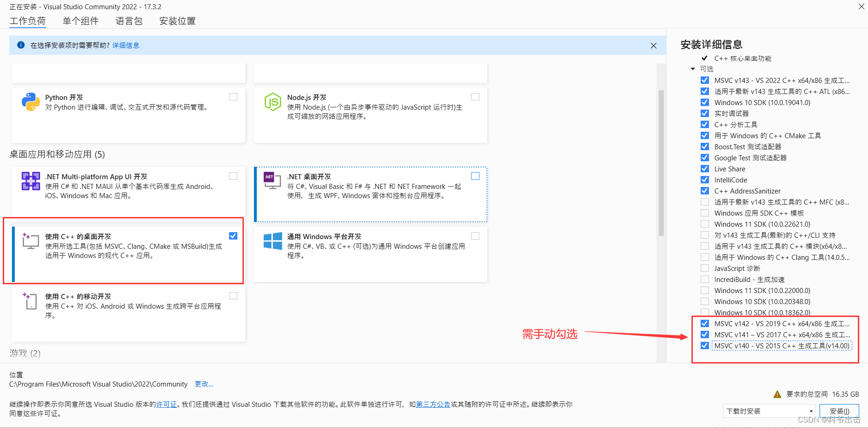The height and width of the screenshot is (428, 868).
Task: Check the v143 C++ 模块 (x64/x86) option
Action: (705, 246)
